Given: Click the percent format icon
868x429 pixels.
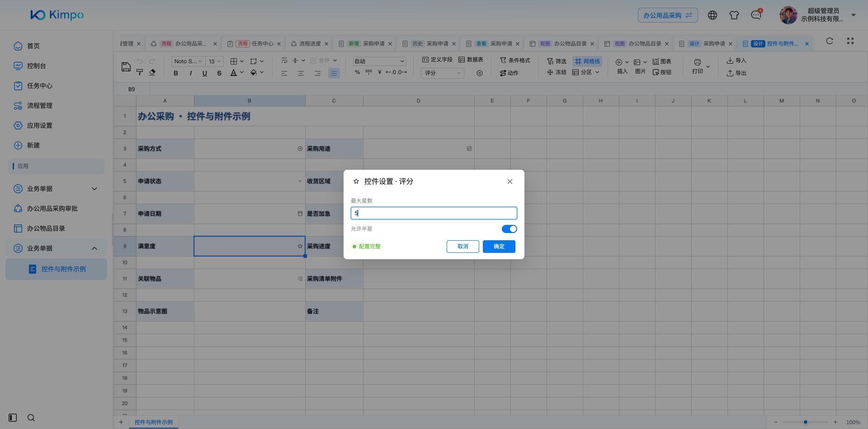Looking at the screenshot, I should click(x=358, y=72).
